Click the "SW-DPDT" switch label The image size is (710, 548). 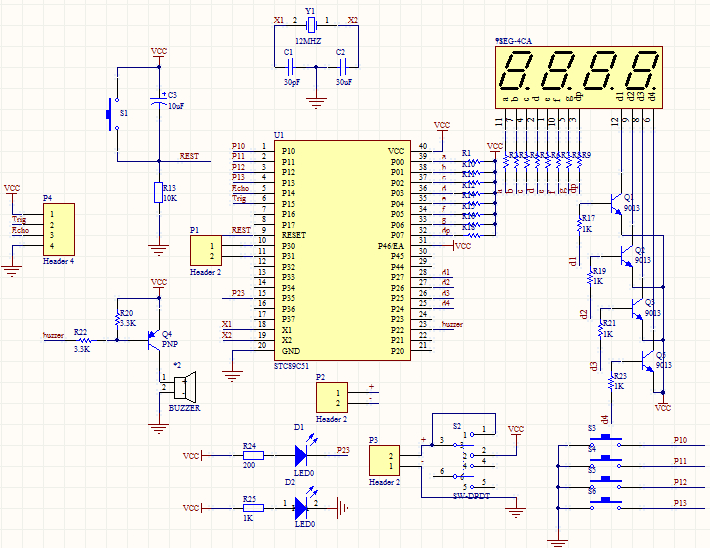pos(471,496)
